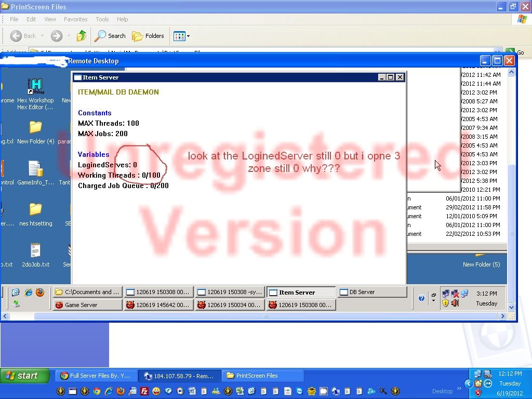532x399 pixels.
Task: Open the Tools menu
Action: pos(102,19)
